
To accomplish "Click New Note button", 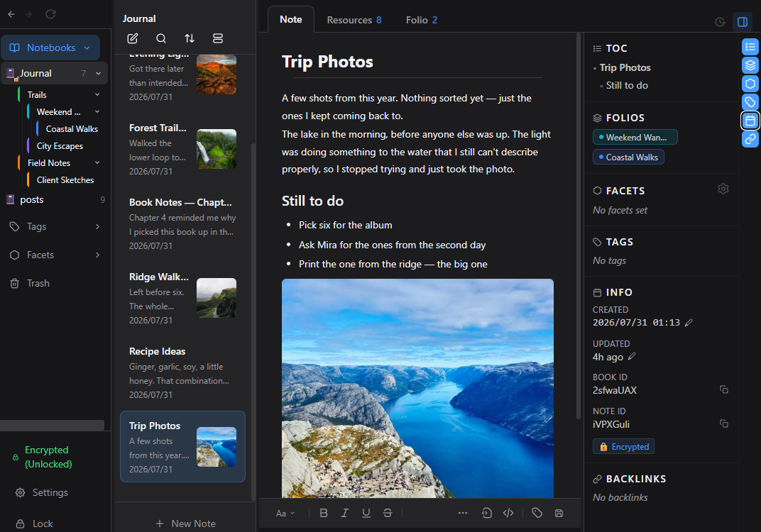I will [x=185, y=523].
